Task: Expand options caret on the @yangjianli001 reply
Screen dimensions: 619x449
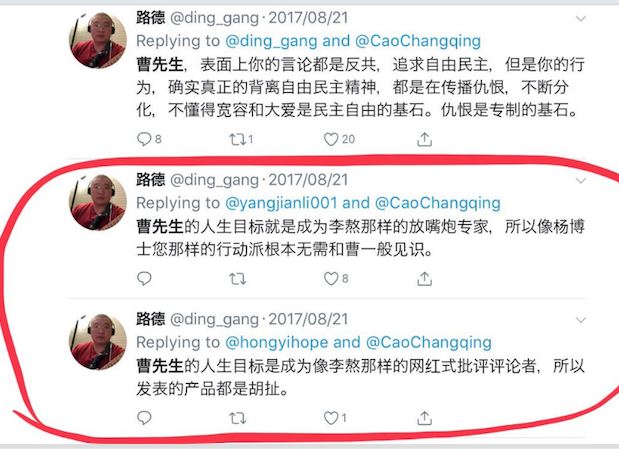Action: (x=581, y=181)
